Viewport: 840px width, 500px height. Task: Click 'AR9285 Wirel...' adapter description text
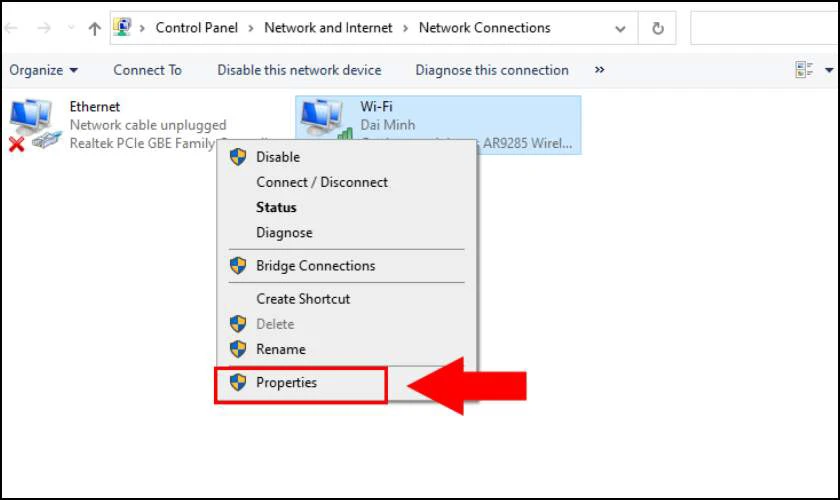point(528,144)
